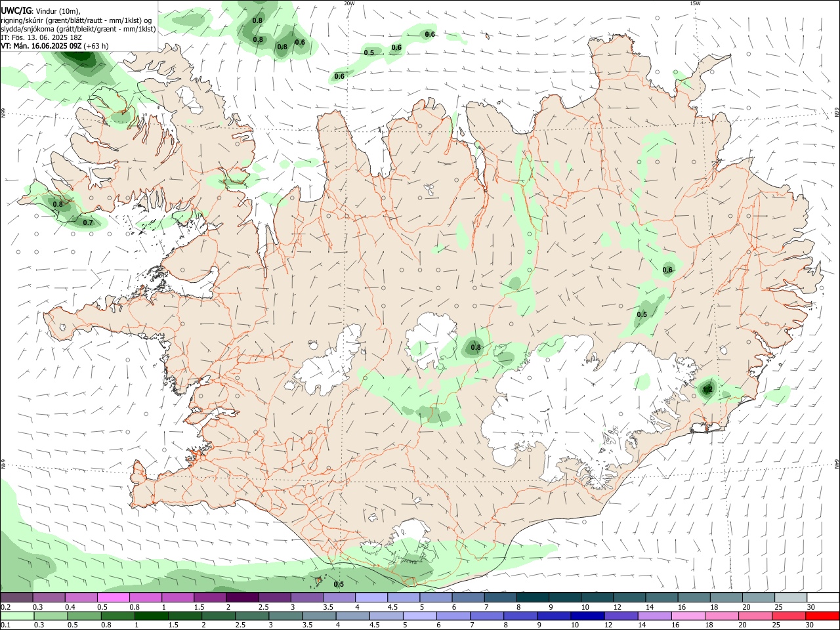
Task: Click the 0.8 value beside the 0.7 in Westfjords
Action: pos(58,204)
